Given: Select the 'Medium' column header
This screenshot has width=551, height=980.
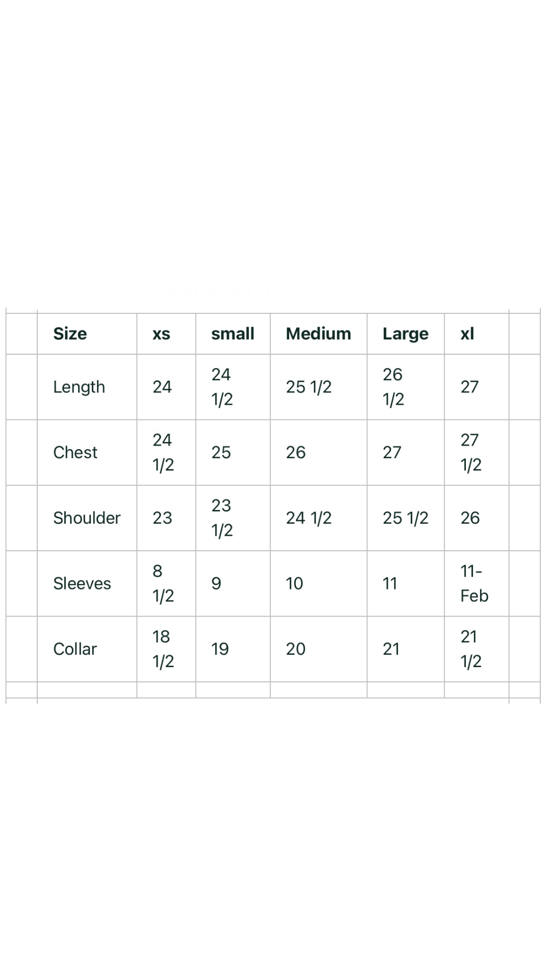Looking at the screenshot, I should point(318,334).
